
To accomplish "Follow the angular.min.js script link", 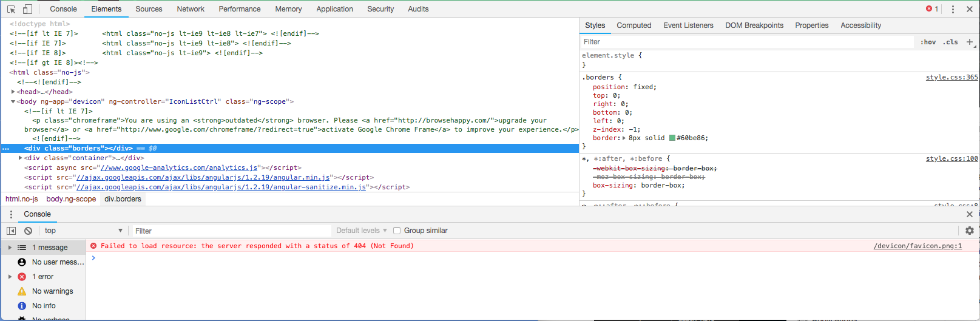I will [x=203, y=177].
